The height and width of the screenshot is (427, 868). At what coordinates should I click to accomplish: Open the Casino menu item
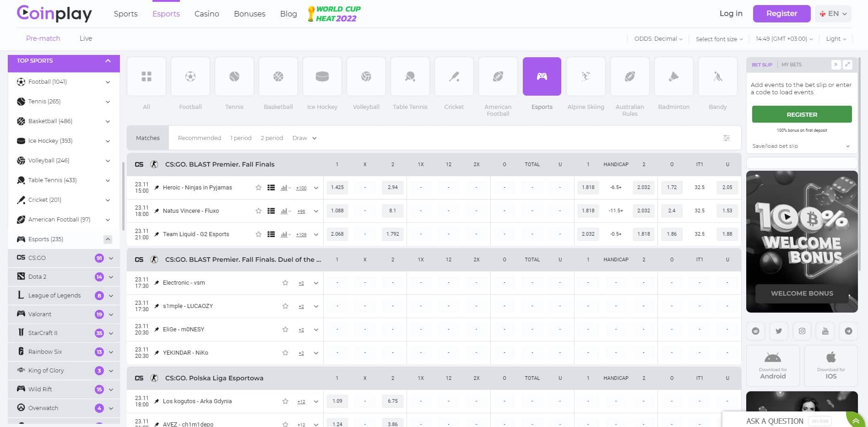coord(206,14)
